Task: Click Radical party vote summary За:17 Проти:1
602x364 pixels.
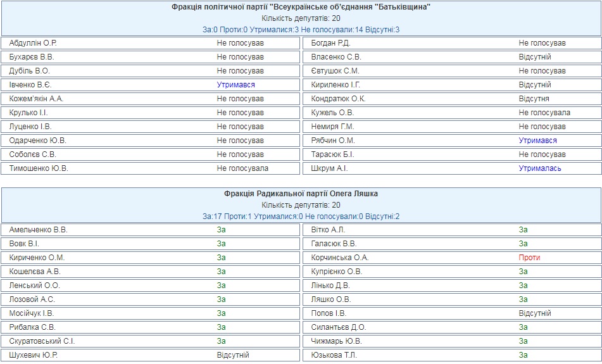Action: pyautogui.click(x=301, y=216)
